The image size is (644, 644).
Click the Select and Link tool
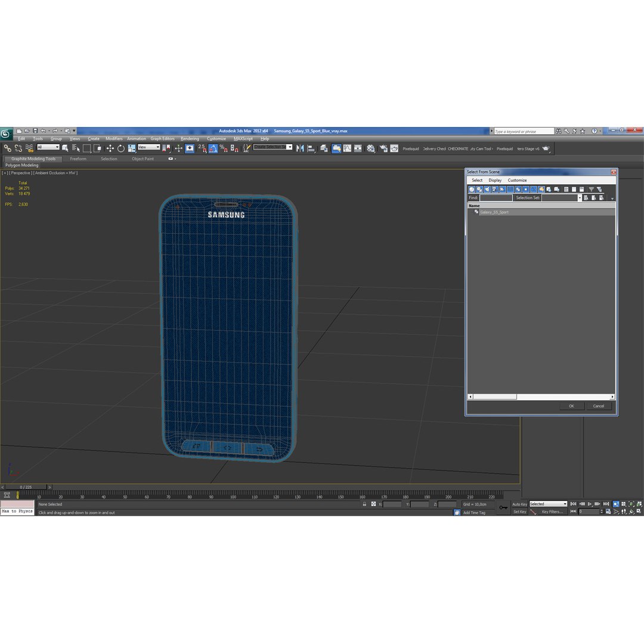[8, 148]
